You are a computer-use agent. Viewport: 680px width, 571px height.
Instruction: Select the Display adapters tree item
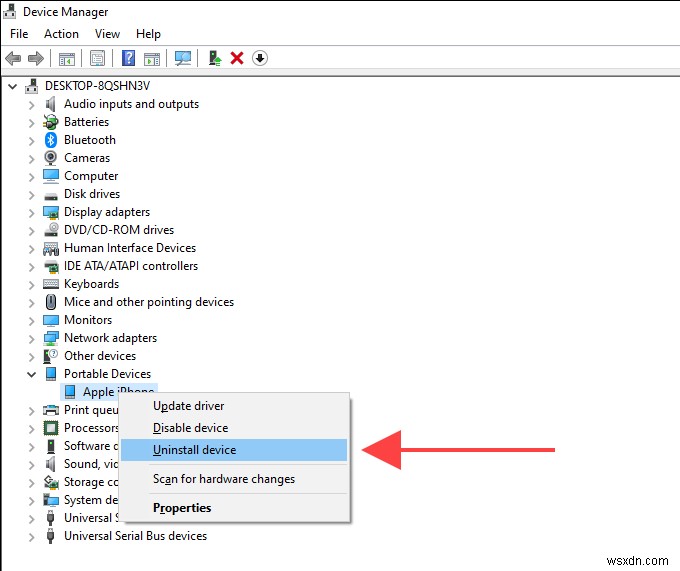[x=106, y=212]
